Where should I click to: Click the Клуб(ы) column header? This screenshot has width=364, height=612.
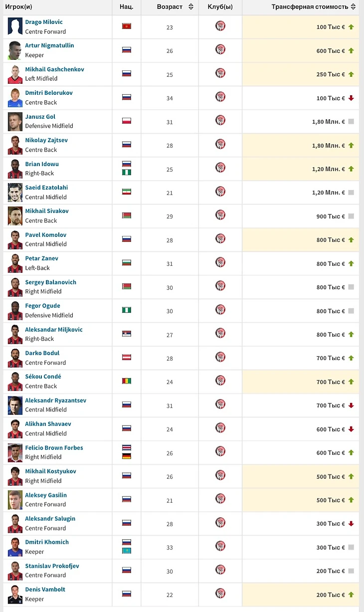tap(220, 7)
